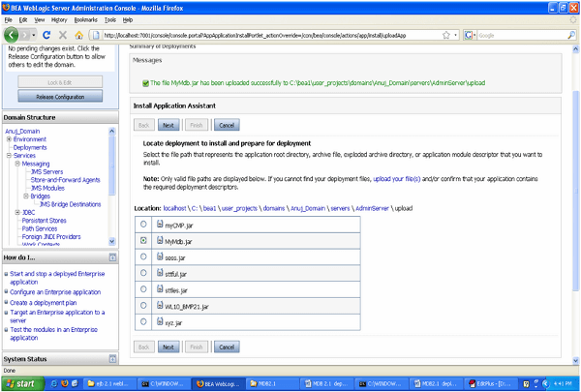This screenshot has width=581, height=392.
Task: Click in the Google search field
Action: 521,35
